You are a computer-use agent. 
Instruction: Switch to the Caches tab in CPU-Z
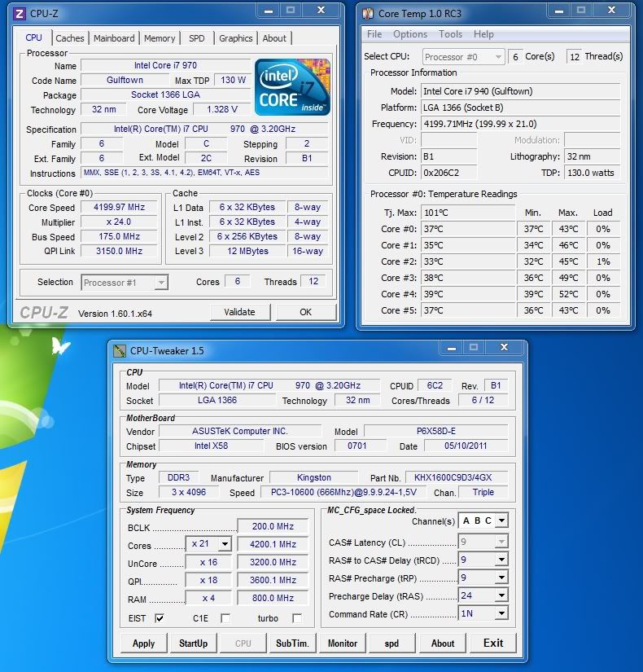pyautogui.click(x=70, y=38)
